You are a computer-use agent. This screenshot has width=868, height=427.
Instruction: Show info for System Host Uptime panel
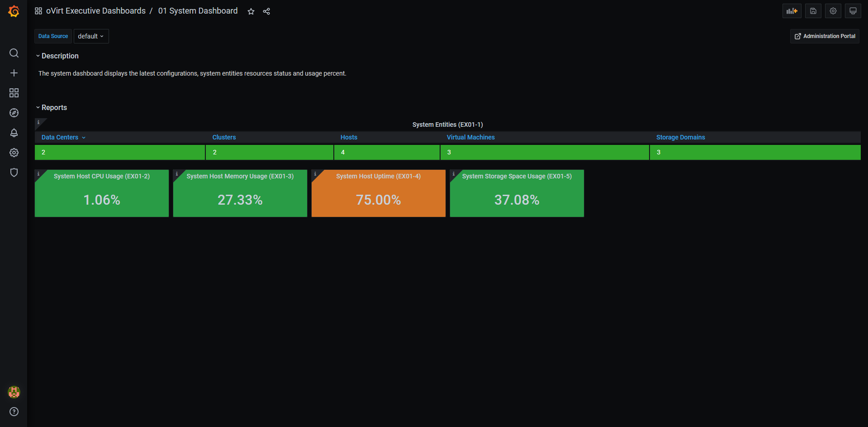point(315,174)
